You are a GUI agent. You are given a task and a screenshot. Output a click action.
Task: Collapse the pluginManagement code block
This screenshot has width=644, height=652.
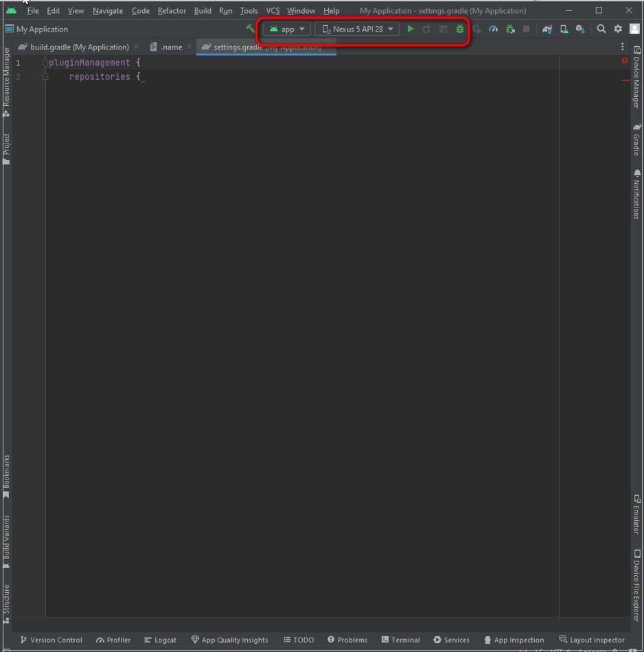coord(45,62)
